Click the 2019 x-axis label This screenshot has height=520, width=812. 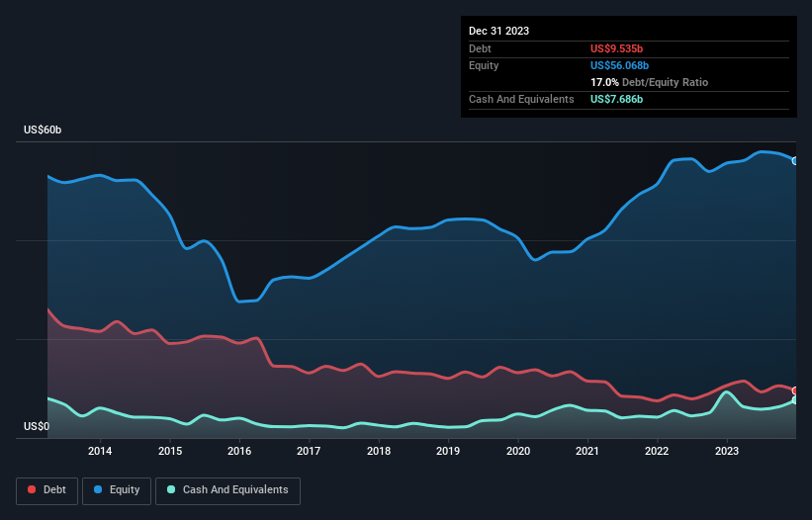[448, 451]
